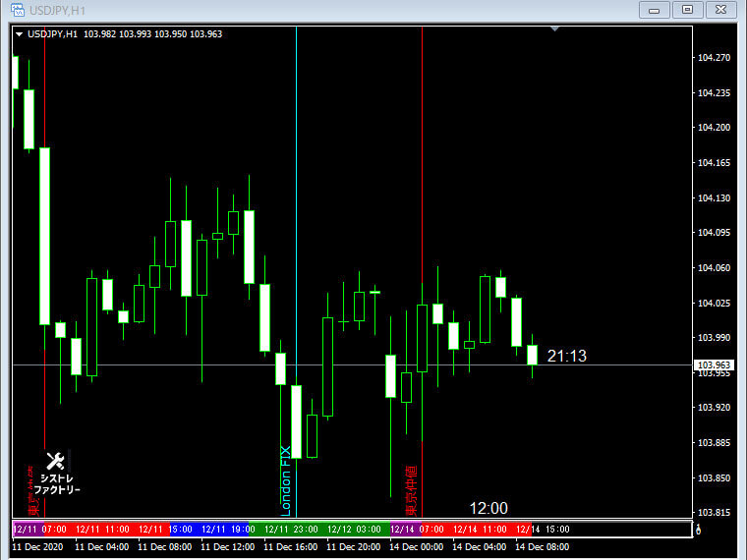
Task: Click time axis label 14 Dec 08:00
Action: coord(542,546)
